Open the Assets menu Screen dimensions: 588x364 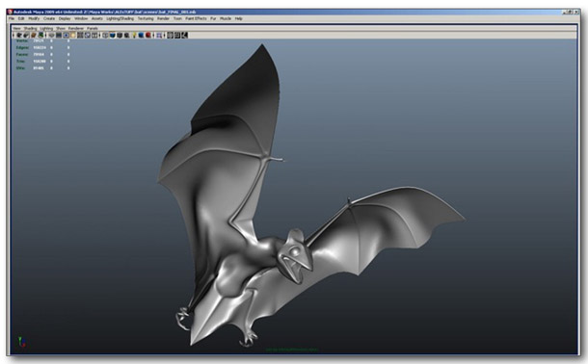click(x=97, y=18)
